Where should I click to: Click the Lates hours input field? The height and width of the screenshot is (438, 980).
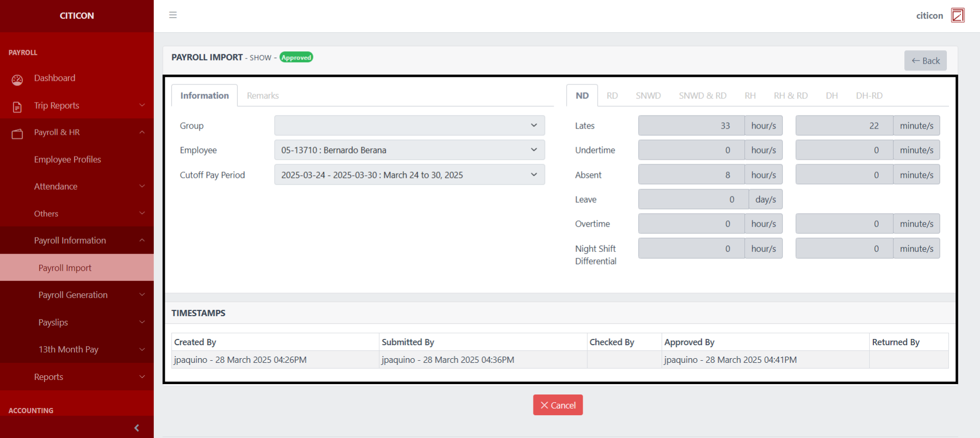point(691,125)
